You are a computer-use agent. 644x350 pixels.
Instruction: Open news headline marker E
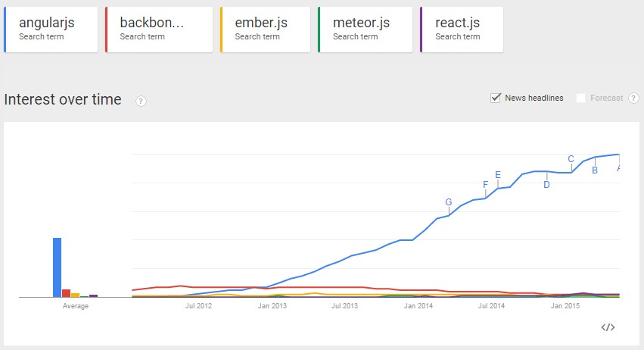pyautogui.click(x=498, y=175)
